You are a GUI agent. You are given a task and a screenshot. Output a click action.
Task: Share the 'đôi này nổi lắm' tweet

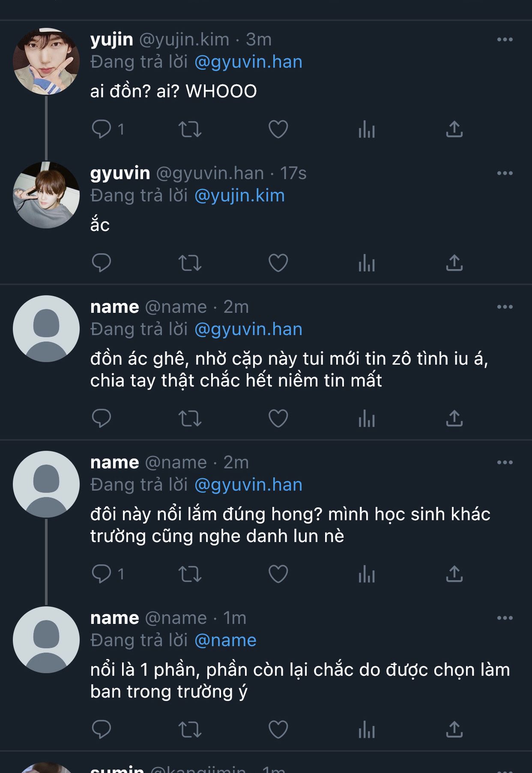click(454, 574)
